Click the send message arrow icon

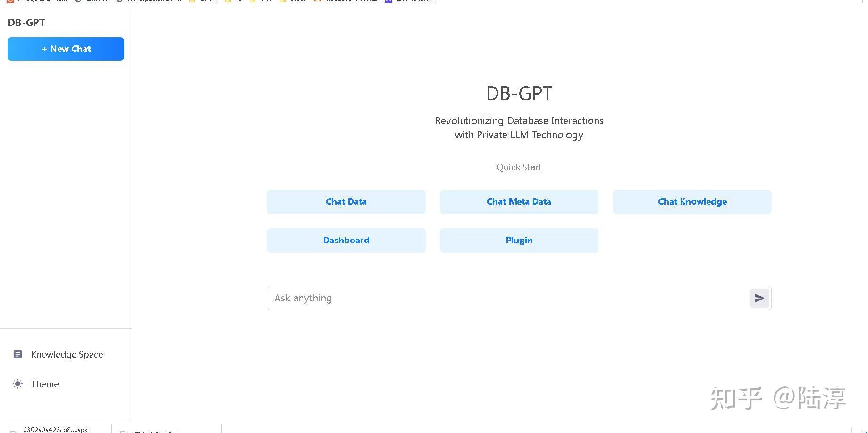pyautogui.click(x=759, y=298)
